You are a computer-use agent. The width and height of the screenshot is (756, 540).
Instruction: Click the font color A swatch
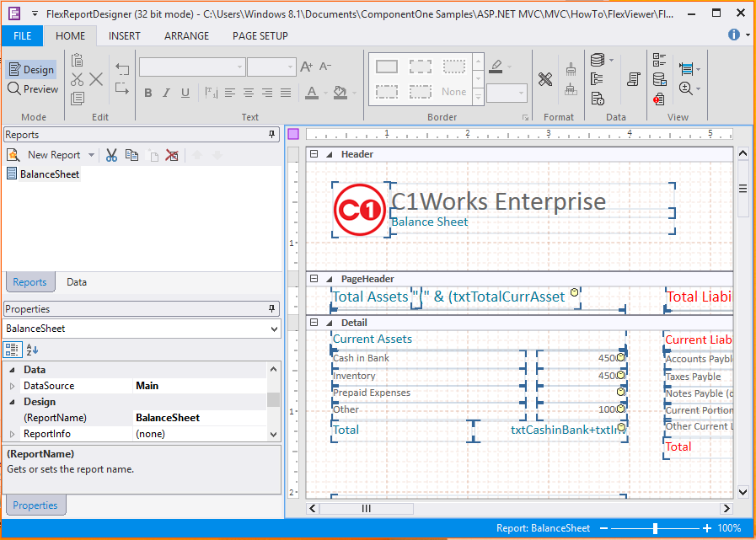(x=312, y=93)
